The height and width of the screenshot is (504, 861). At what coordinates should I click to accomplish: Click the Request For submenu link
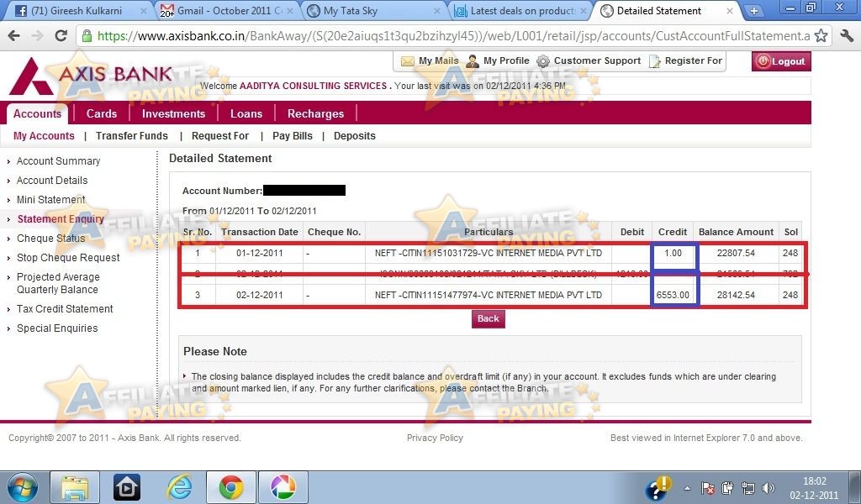click(x=220, y=136)
